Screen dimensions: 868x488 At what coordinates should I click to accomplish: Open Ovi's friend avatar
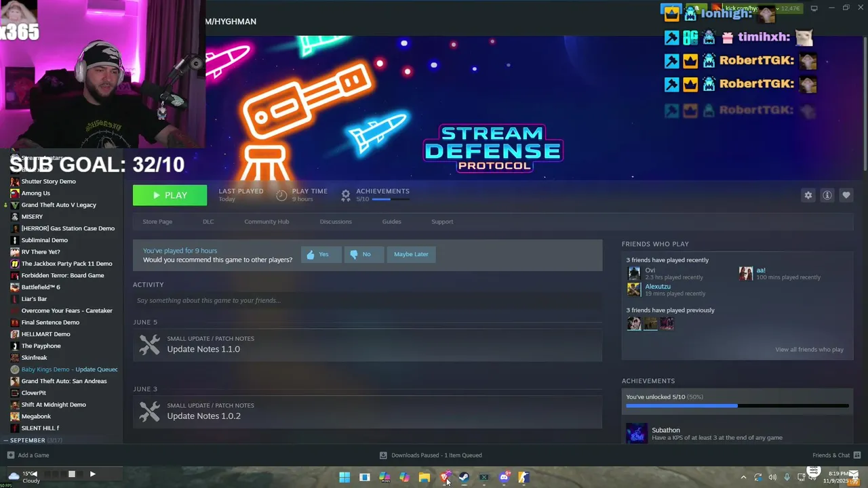click(634, 273)
